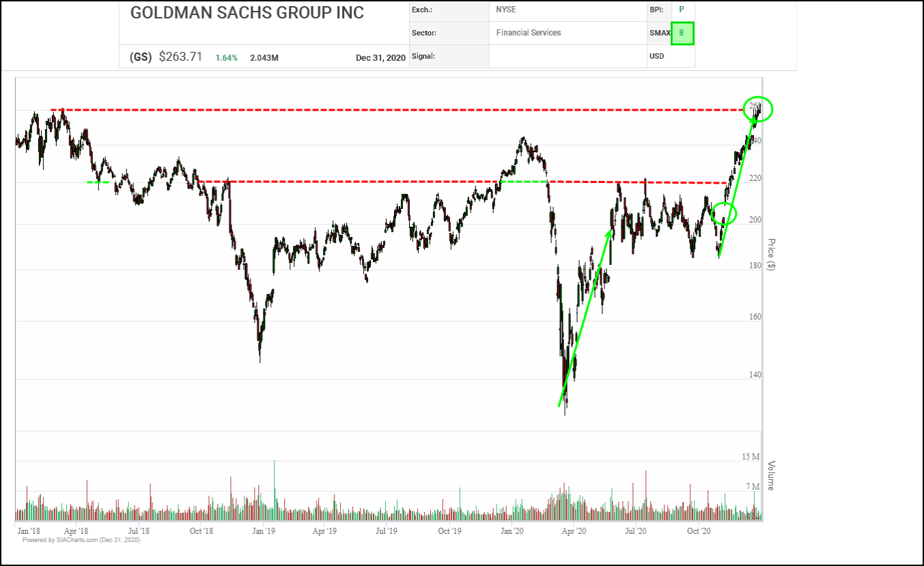924x566 pixels.
Task: Click the green circle near the 200 price level
Action: 724,214
